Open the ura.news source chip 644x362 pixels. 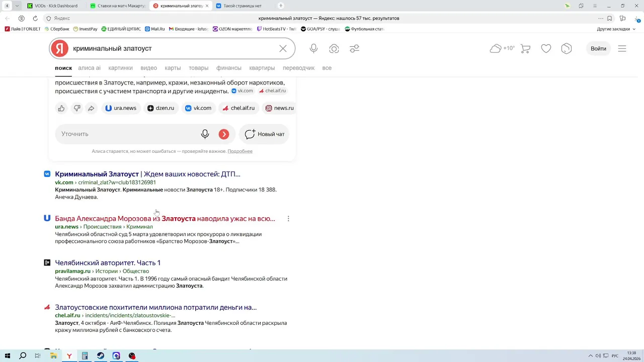pos(121,108)
